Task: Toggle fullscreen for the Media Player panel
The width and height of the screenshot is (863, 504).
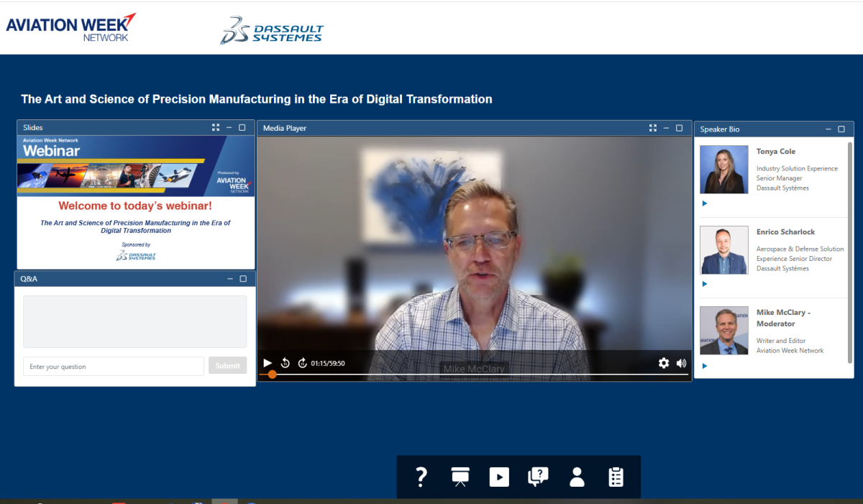Action: click(653, 128)
